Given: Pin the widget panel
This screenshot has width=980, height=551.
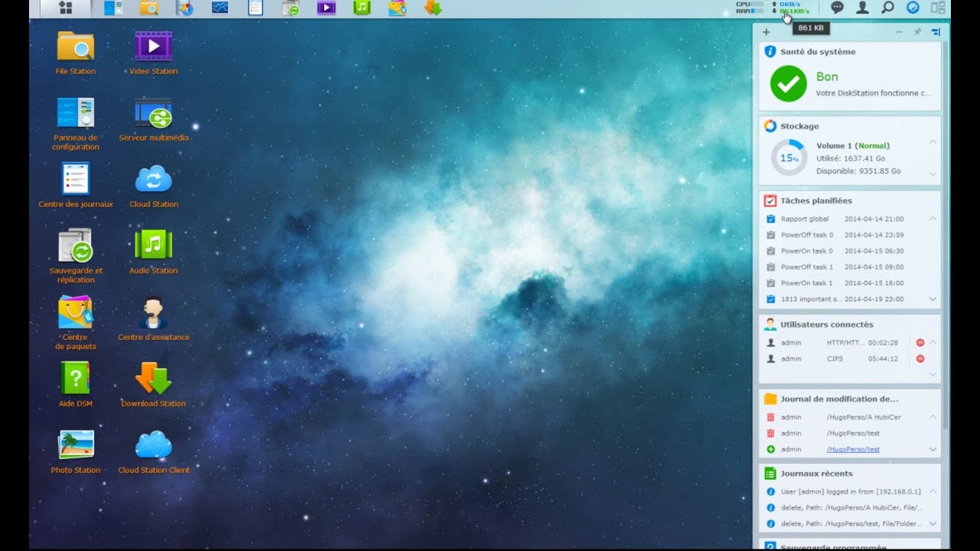Looking at the screenshot, I should 917,32.
